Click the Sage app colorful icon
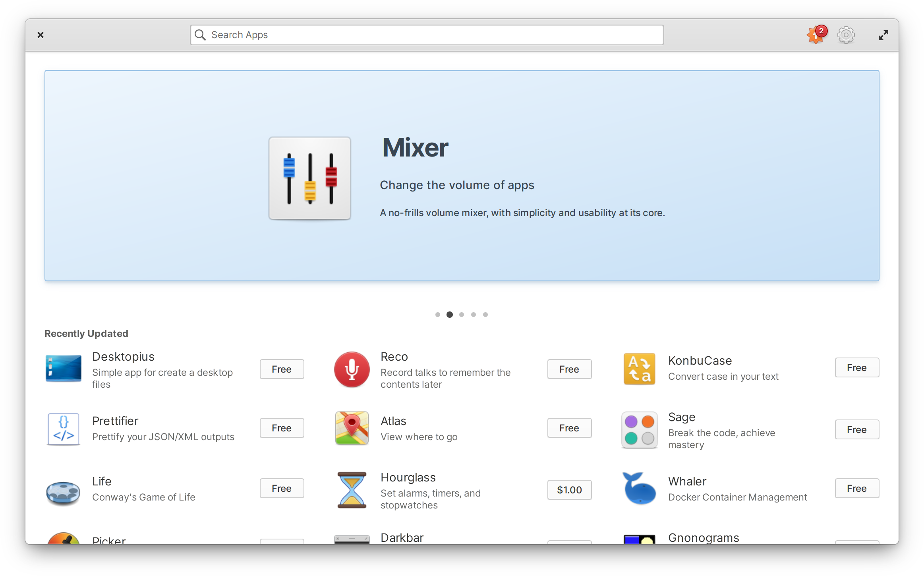The width and height of the screenshot is (924, 576). click(639, 430)
